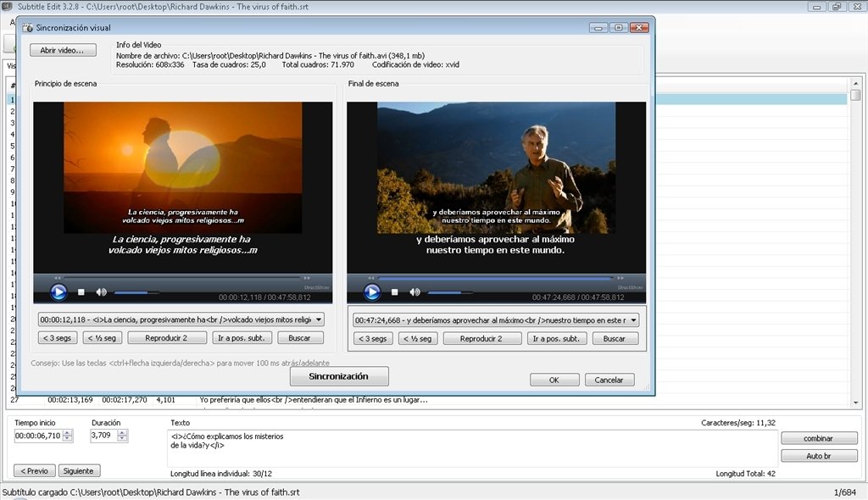Screen dimensions: 868x500
Task: Mute the Final de escena player volume
Action: 415,292
